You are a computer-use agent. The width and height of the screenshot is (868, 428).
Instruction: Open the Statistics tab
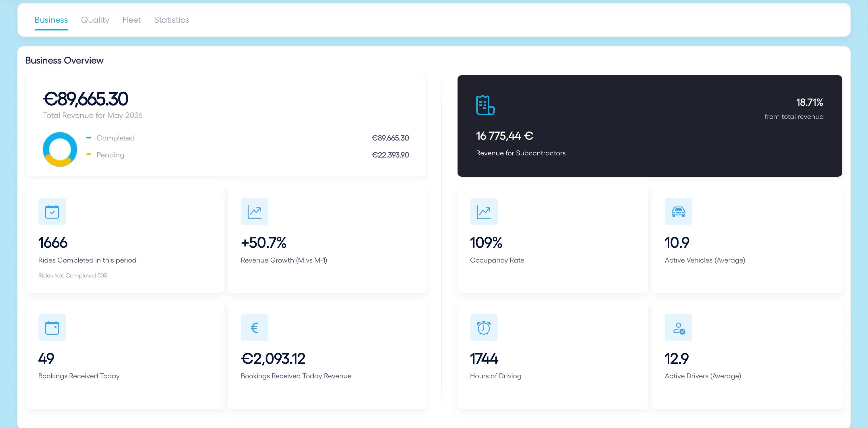(x=172, y=20)
